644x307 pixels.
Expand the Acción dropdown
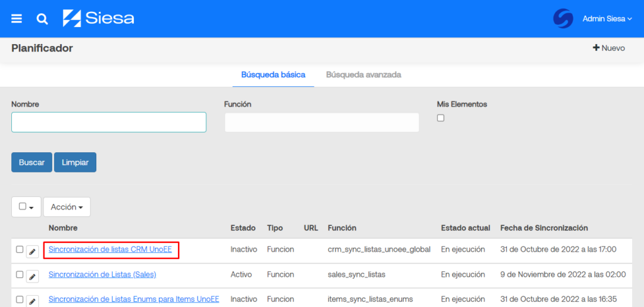pos(67,207)
